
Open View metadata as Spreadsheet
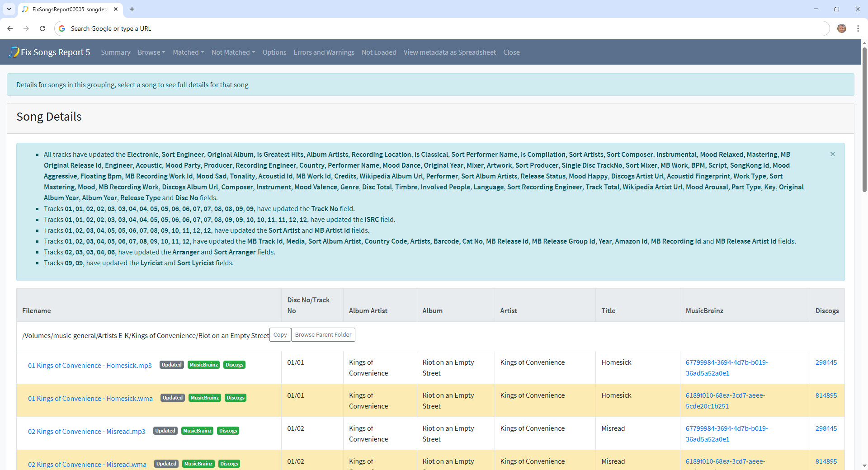point(449,52)
